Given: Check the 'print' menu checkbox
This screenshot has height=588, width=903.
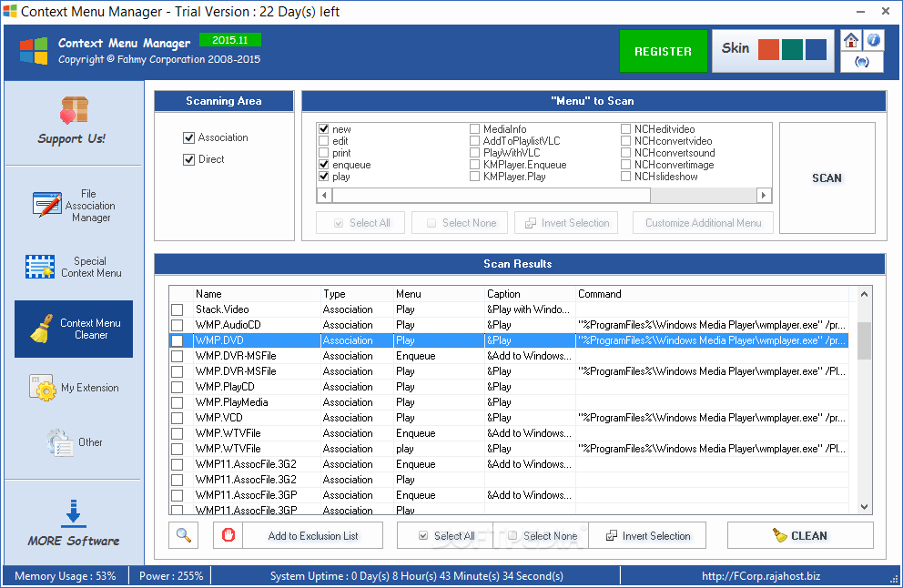Looking at the screenshot, I should coord(324,153).
